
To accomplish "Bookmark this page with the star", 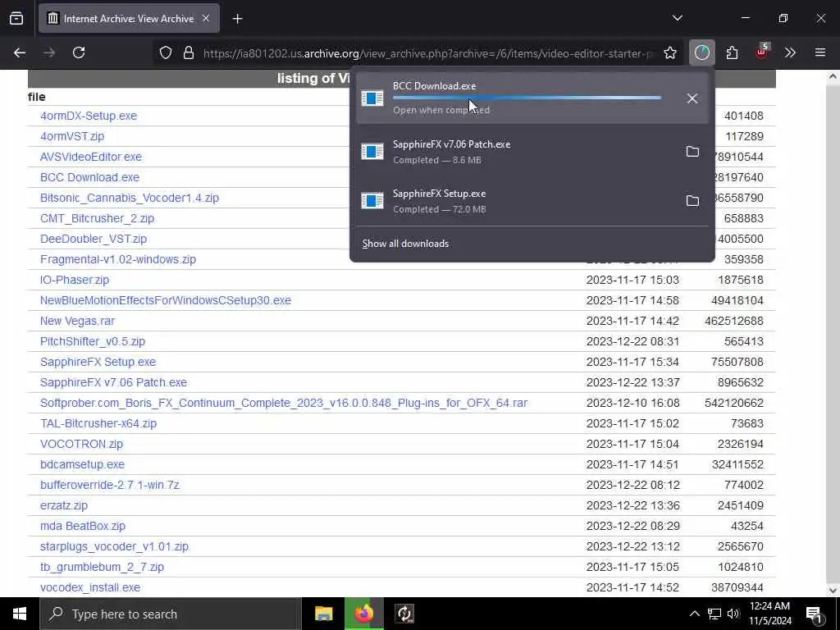I will 670,52.
